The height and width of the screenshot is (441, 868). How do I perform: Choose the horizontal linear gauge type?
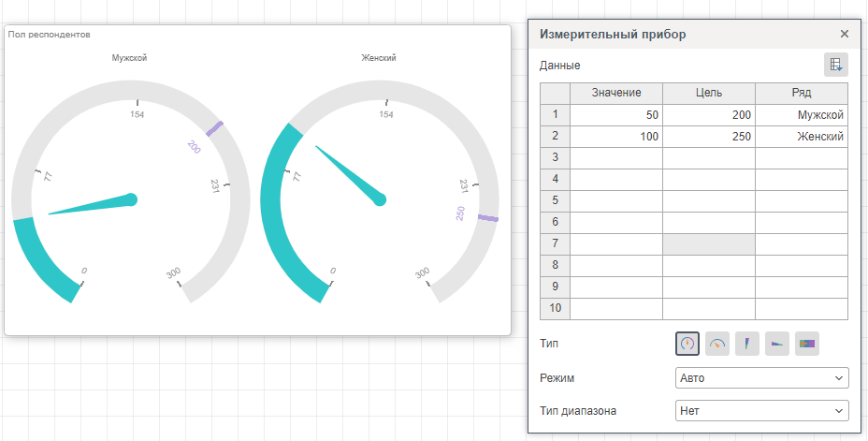777,344
